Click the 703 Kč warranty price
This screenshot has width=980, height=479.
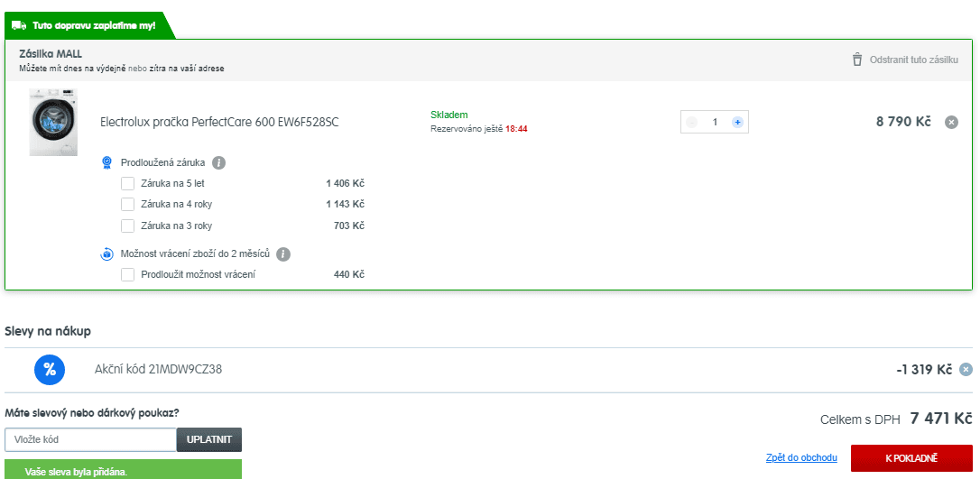click(349, 226)
